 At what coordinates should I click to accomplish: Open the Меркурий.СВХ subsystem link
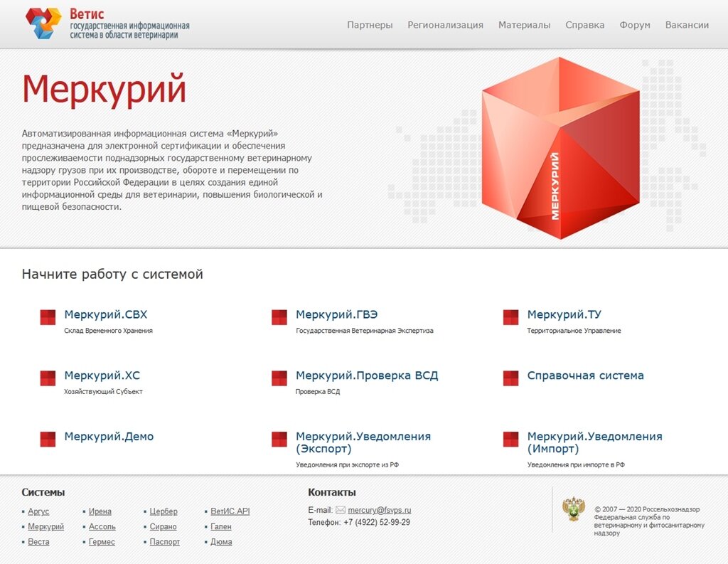[x=105, y=314]
